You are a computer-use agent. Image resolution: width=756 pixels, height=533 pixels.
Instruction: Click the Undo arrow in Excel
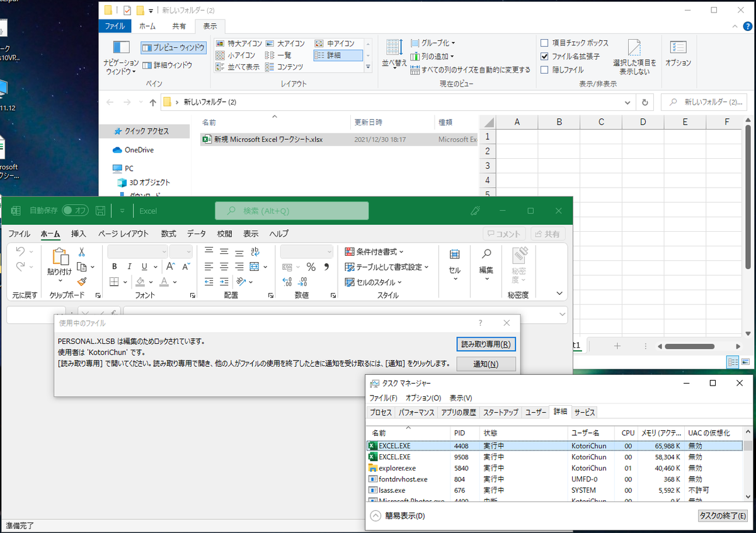[x=20, y=251]
